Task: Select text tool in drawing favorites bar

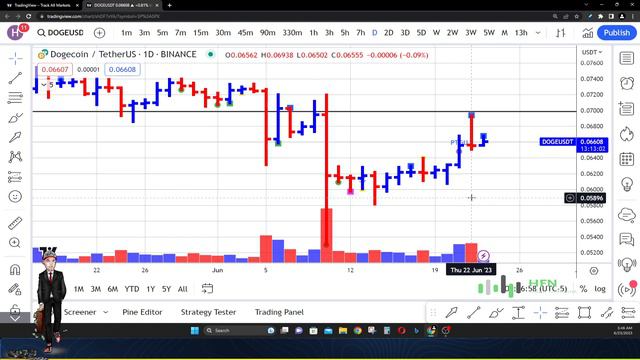Action: pyautogui.click(x=518, y=313)
